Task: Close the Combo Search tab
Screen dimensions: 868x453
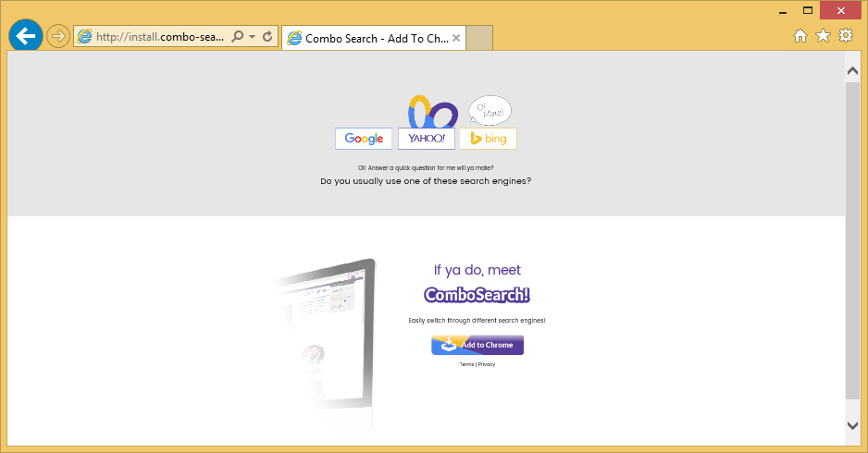Action: [x=455, y=38]
